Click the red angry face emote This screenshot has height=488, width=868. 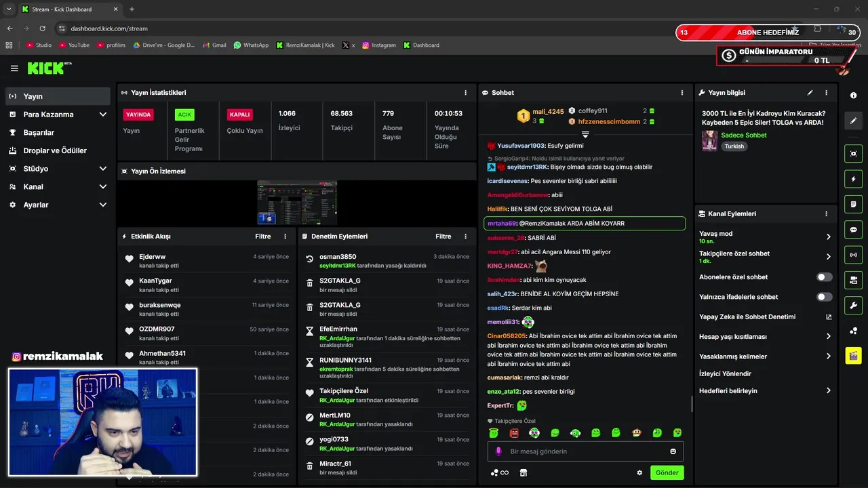coord(514,432)
